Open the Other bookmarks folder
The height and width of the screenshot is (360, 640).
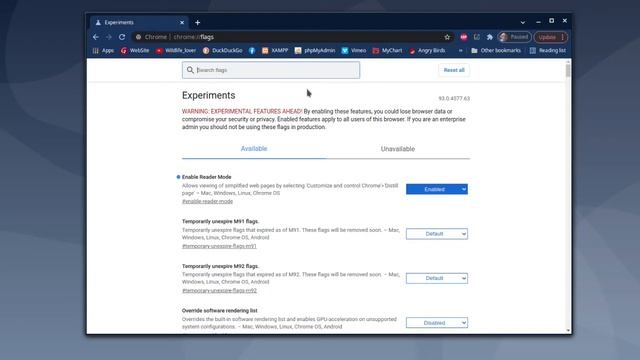(496, 51)
